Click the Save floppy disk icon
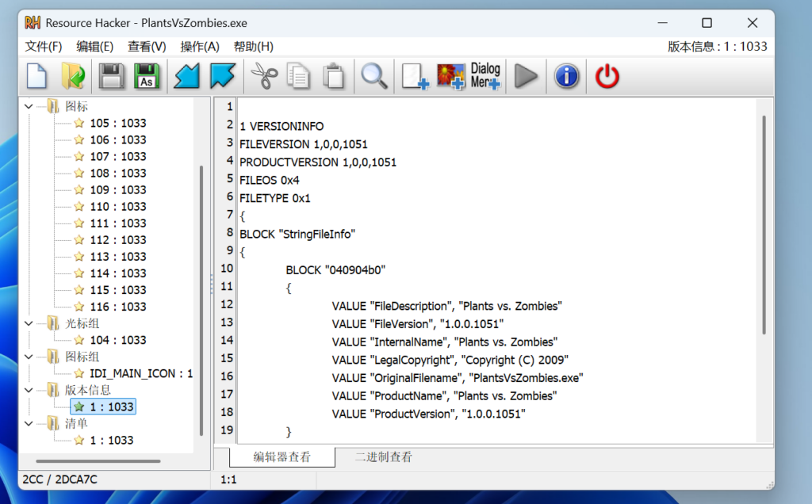The width and height of the screenshot is (812, 504). [112, 76]
